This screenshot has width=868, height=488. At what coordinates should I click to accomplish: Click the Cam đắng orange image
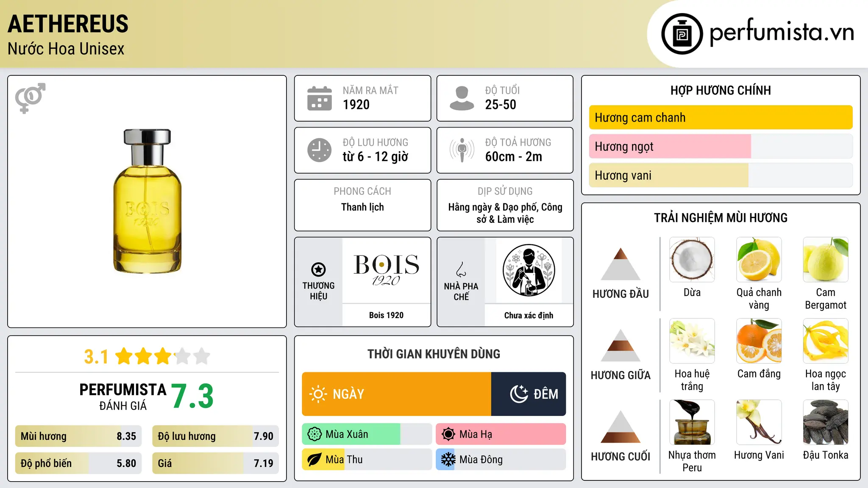759,341
